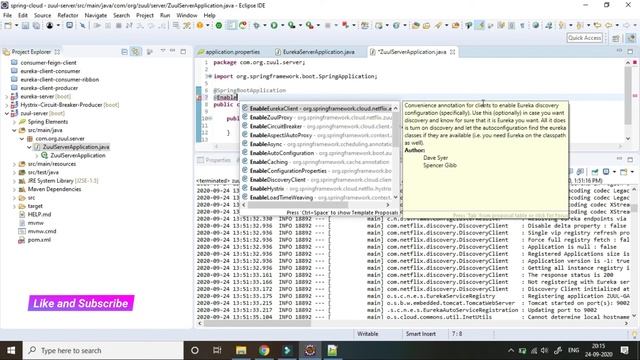
Task: Toggle Mark Occurrences in toolbar
Action: [x=480, y=25]
